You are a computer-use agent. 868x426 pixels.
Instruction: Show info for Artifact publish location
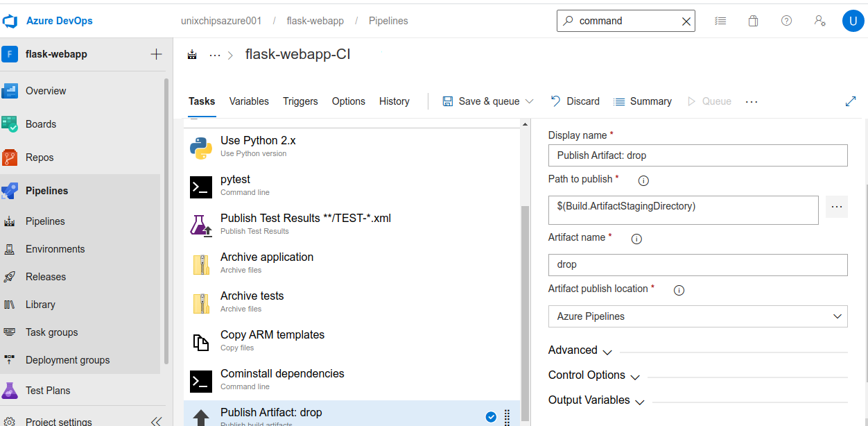click(679, 291)
